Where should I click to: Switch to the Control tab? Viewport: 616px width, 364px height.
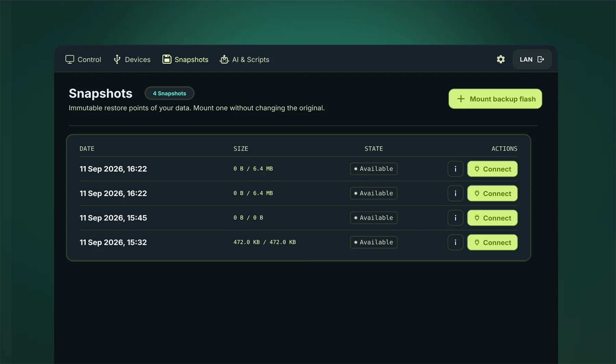[83, 60]
